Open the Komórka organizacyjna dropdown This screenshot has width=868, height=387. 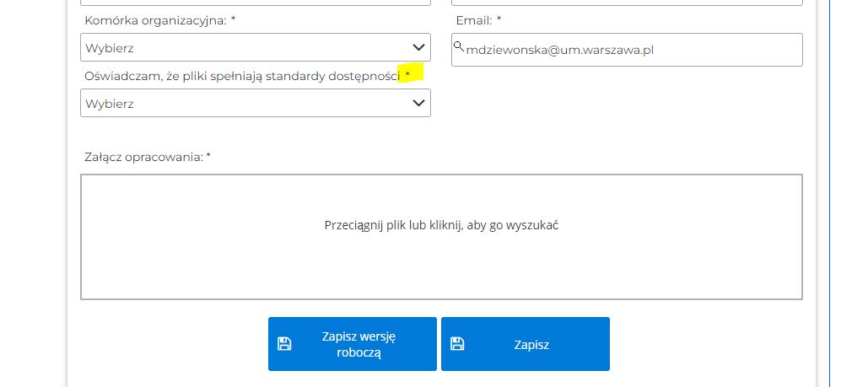[255, 47]
